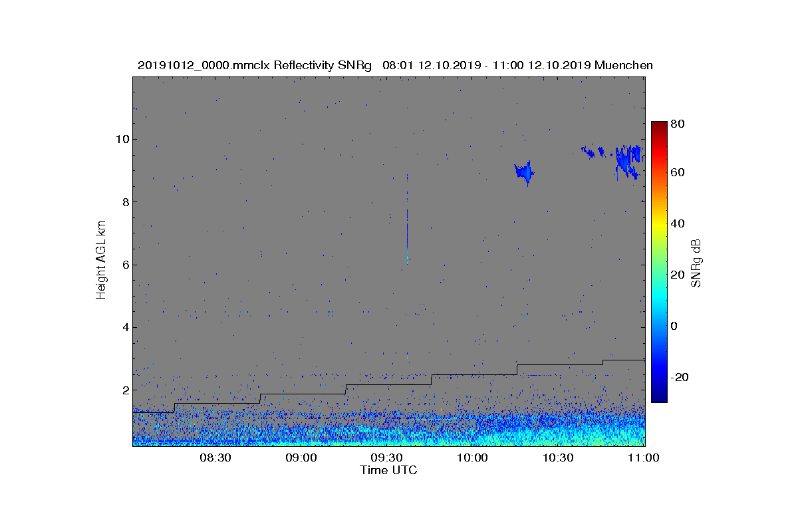
Task: Click the 08:30 time tick label
Action: pos(215,458)
